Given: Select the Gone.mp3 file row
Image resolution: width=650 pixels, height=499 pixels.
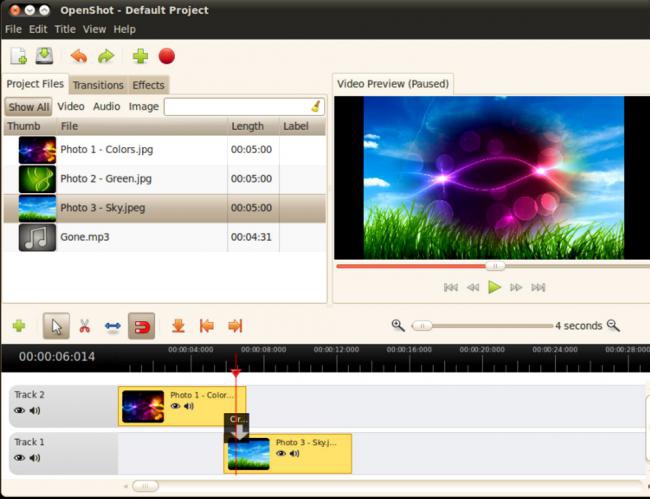Looking at the screenshot, I should (x=165, y=237).
